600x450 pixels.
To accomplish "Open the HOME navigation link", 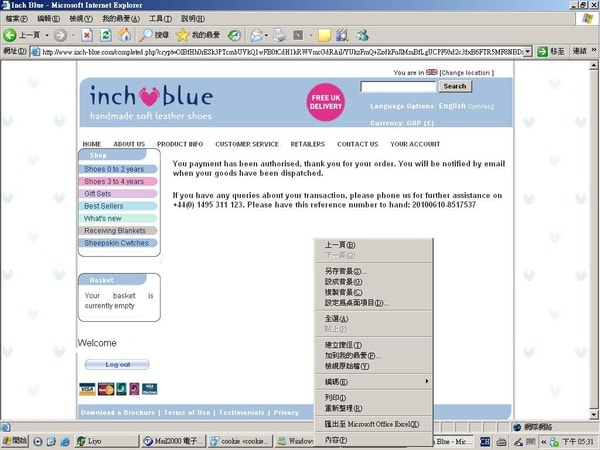I will click(x=92, y=144).
